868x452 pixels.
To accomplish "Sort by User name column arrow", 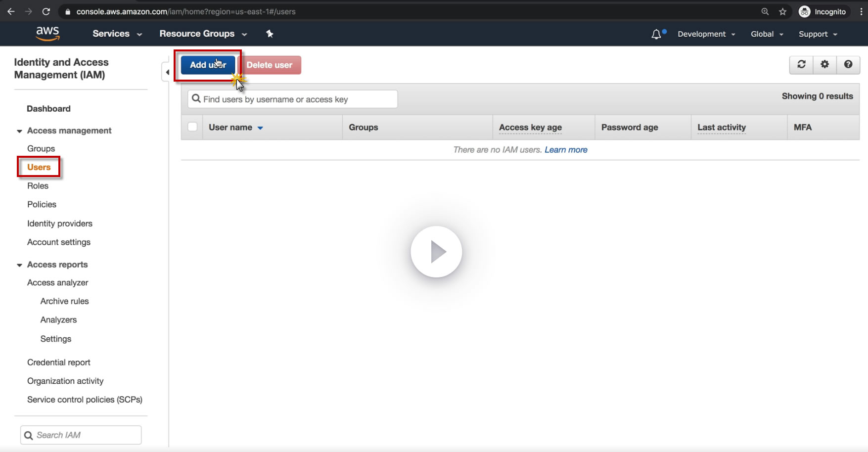I will click(260, 128).
